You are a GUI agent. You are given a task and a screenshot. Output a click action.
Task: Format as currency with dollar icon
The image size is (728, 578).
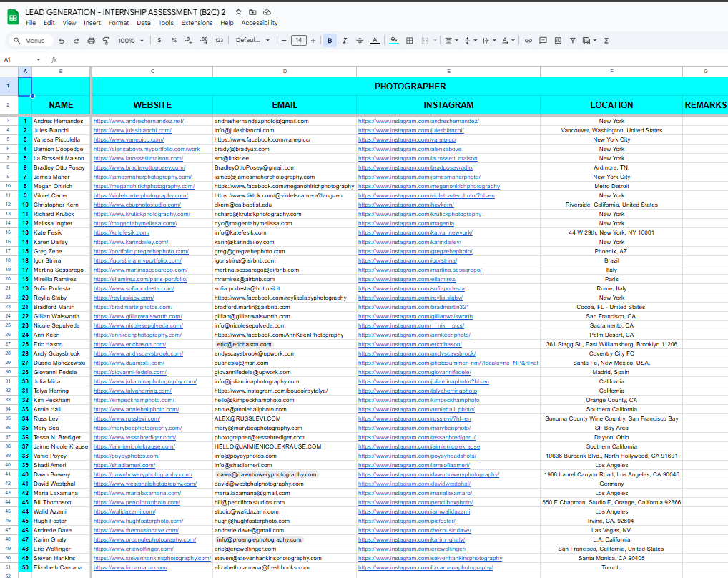pyautogui.click(x=159, y=40)
